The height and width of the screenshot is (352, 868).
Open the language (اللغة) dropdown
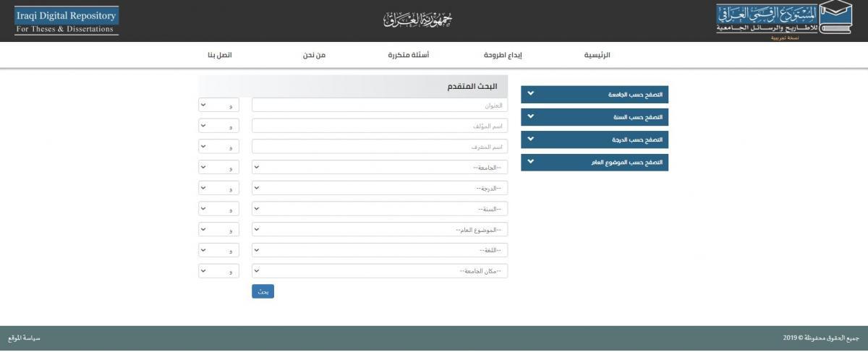pyautogui.click(x=380, y=250)
